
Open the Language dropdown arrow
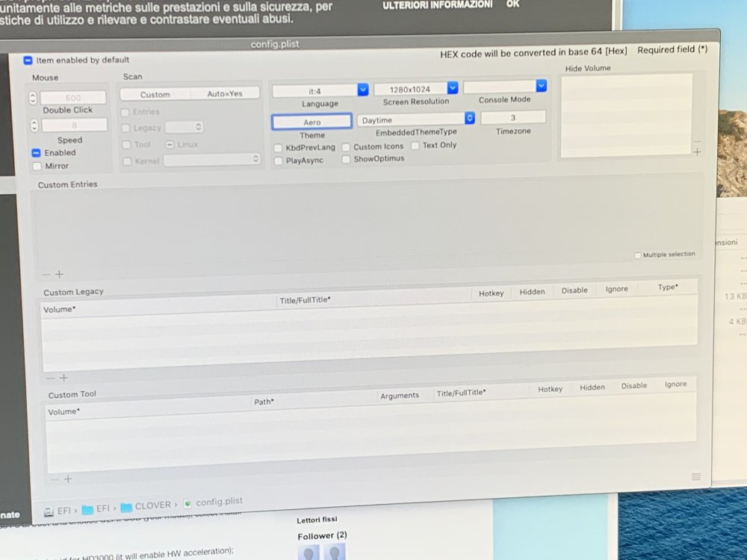point(362,90)
